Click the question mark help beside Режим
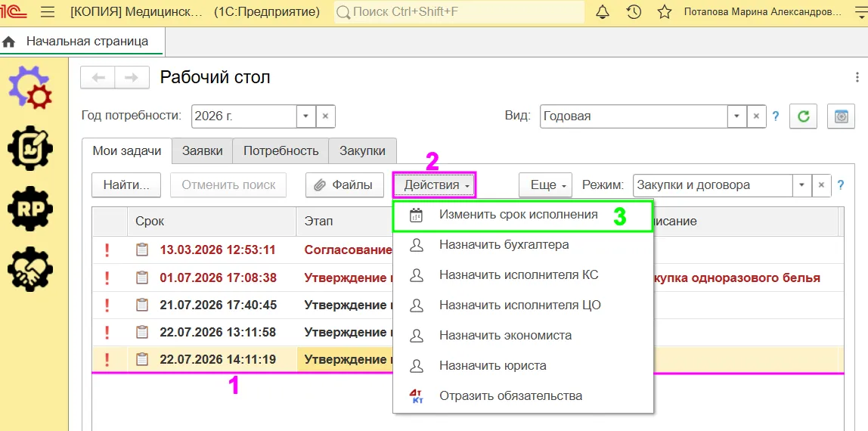Screen dimensions: 868x431 (841, 185)
